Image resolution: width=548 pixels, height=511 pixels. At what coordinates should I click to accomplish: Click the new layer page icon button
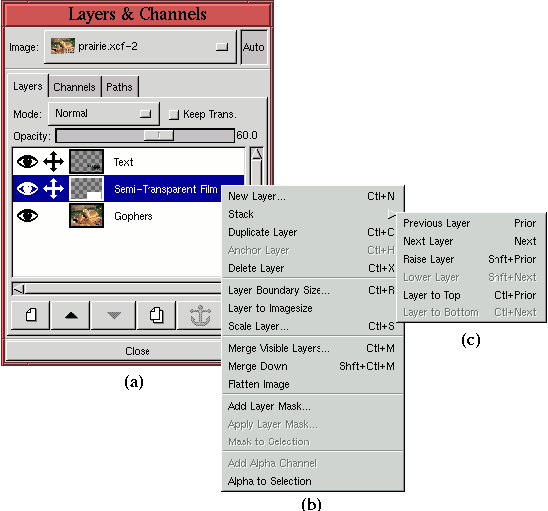pyautogui.click(x=30, y=315)
